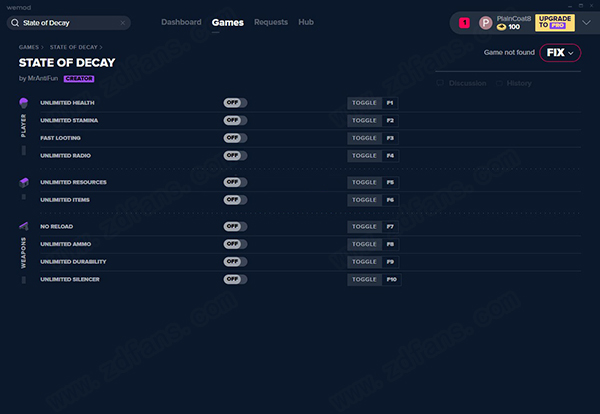Image resolution: width=600 pixels, height=414 pixels.
Task: Click TOGGLE hotkey button for Unlimited Durability
Action: pos(364,262)
